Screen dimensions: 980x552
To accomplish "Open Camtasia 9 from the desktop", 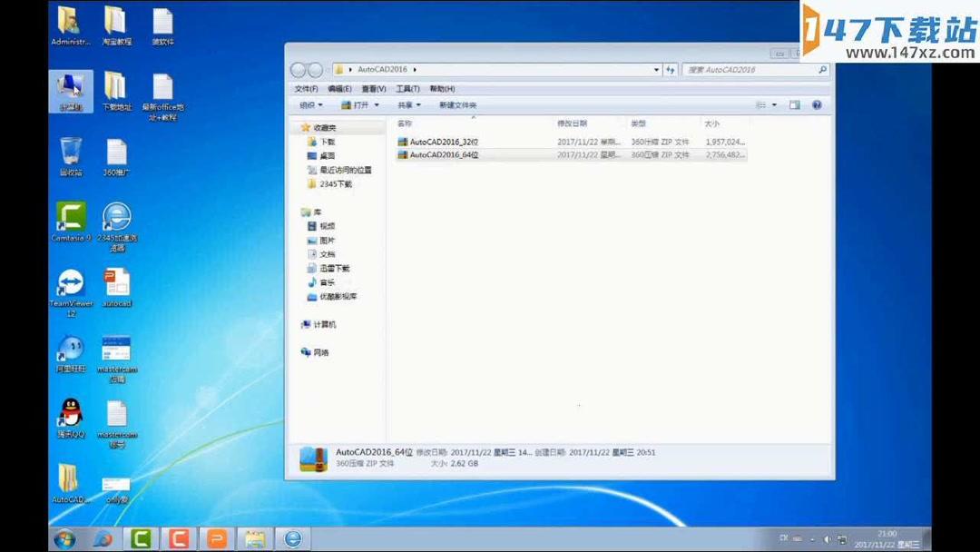I will click(71, 218).
